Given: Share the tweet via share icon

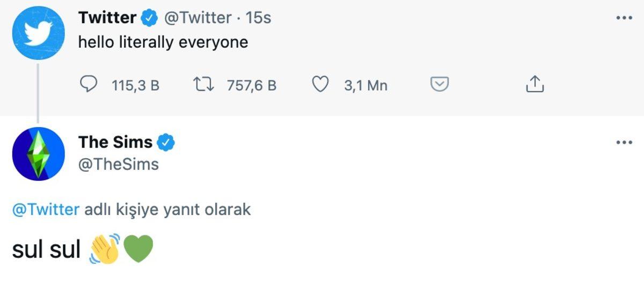Looking at the screenshot, I should [534, 85].
